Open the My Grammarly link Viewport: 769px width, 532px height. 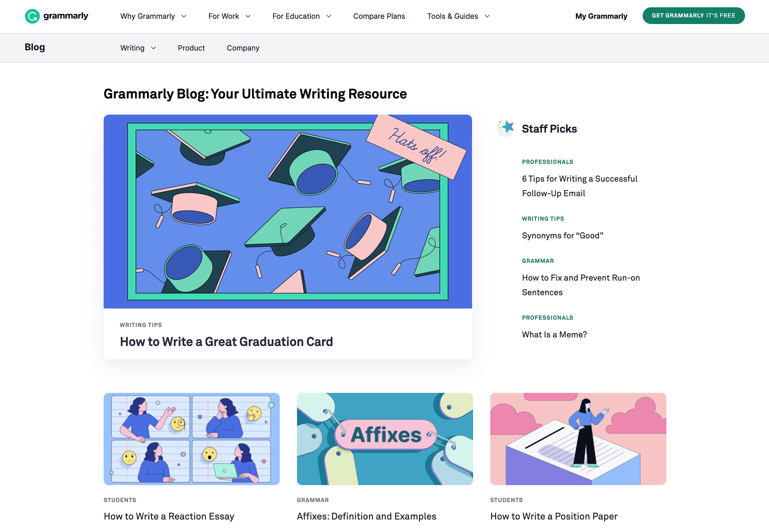pyautogui.click(x=601, y=16)
